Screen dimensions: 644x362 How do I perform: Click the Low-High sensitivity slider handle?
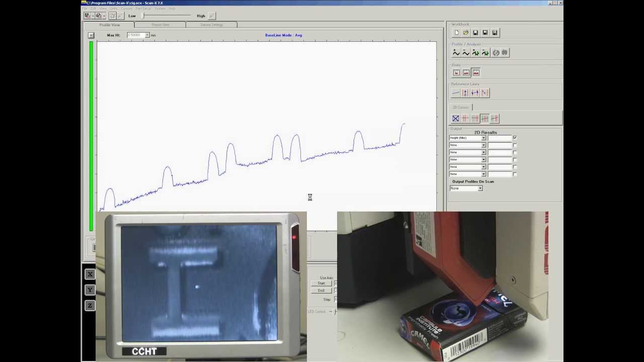(x=143, y=16)
